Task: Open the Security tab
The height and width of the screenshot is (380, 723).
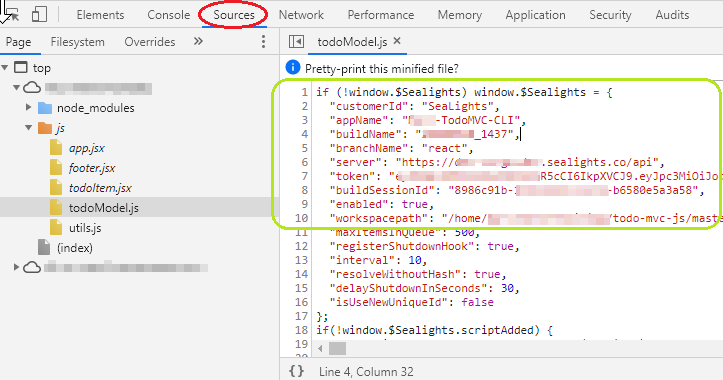Action: point(610,15)
